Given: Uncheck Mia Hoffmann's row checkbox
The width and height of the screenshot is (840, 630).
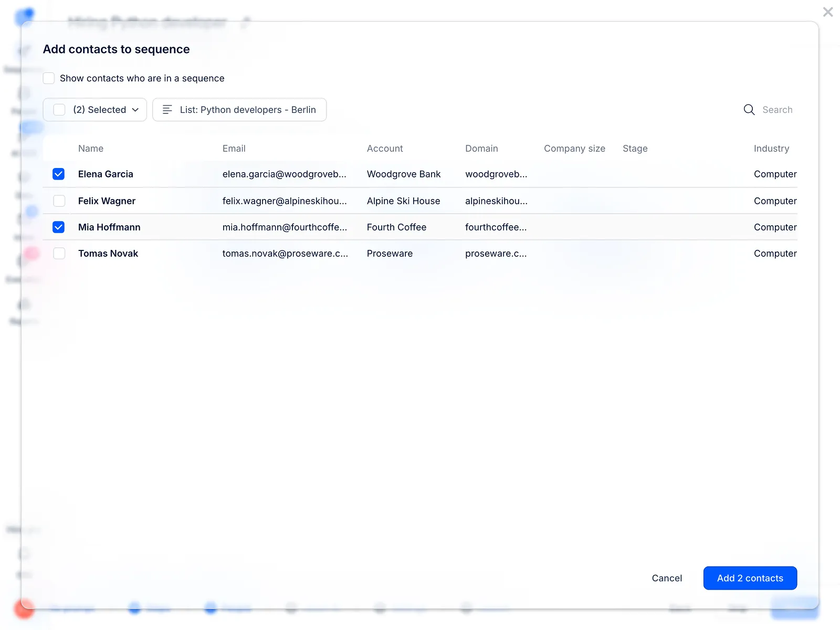Looking at the screenshot, I should (59, 227).
